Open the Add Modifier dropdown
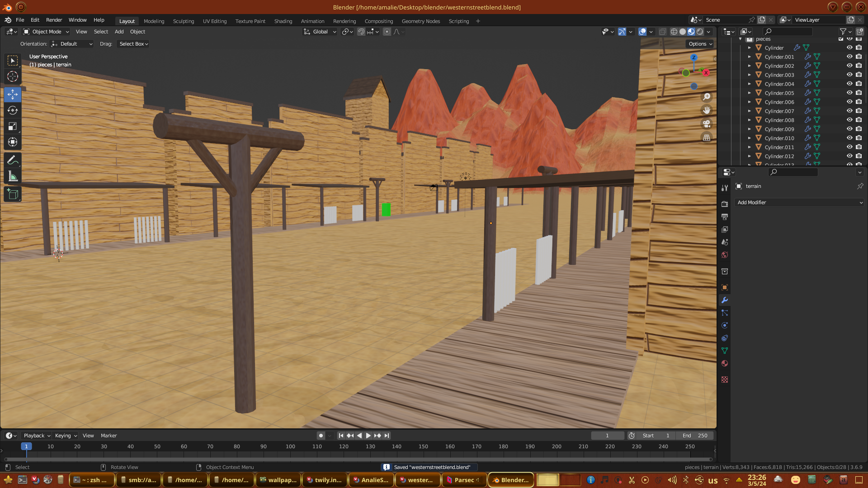The height and width of the screenshot is (488, 868). click(799, 202)
